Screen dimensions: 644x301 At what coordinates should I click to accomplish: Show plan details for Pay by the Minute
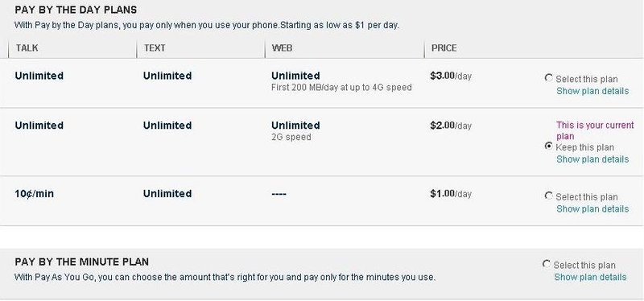pos(590,277)
